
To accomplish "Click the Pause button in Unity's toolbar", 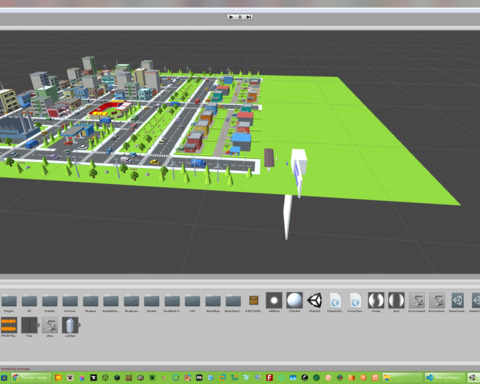I will point(240,17).
